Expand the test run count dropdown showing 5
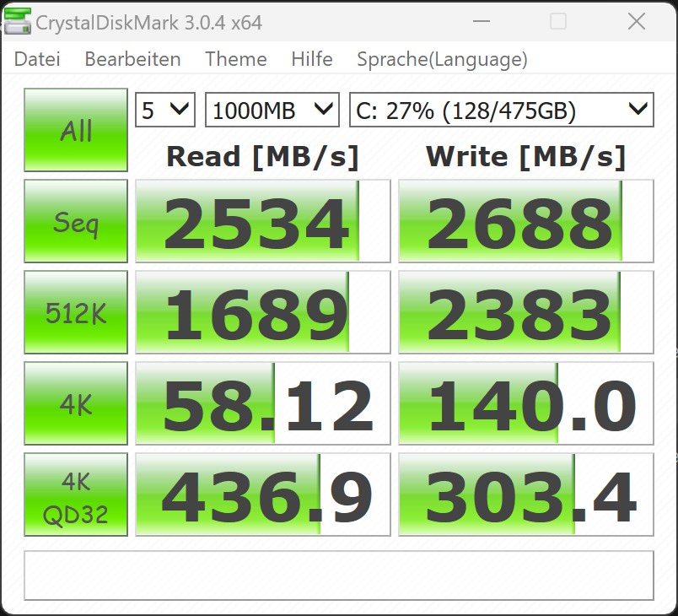The height and width of the screenshot is (616, 678). click(x=165, y=110)
